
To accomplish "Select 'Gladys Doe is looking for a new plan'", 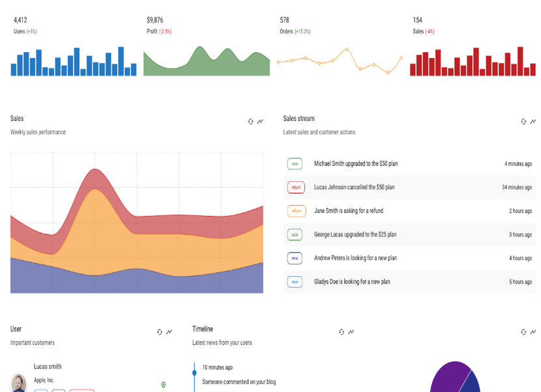I will point(352,282).
